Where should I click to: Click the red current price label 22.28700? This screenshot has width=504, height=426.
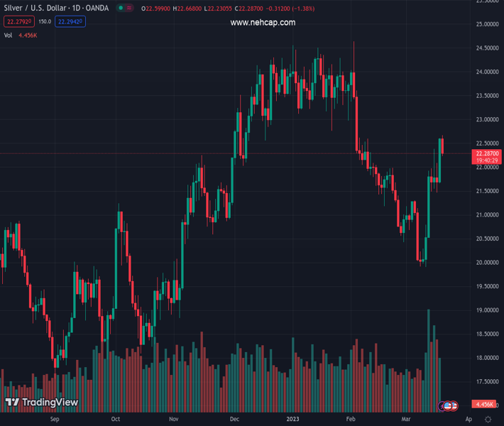(x=488, y=153)
